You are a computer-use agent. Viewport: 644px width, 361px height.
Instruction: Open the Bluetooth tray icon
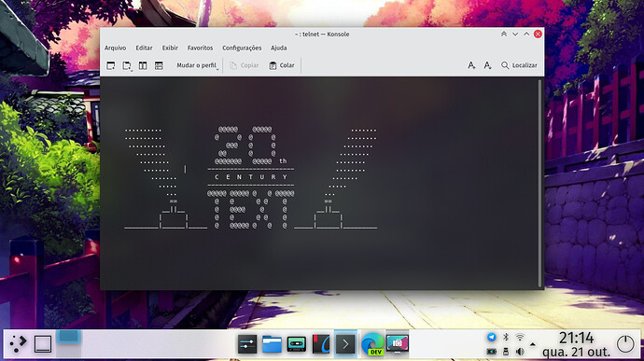click(x=506, y=337)
